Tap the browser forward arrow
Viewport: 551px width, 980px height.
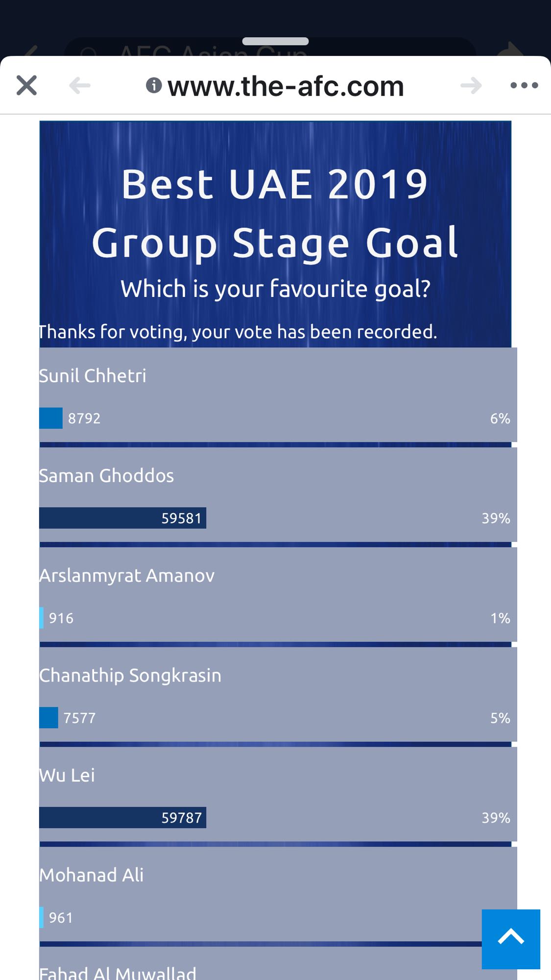click(x=471, y=86)
